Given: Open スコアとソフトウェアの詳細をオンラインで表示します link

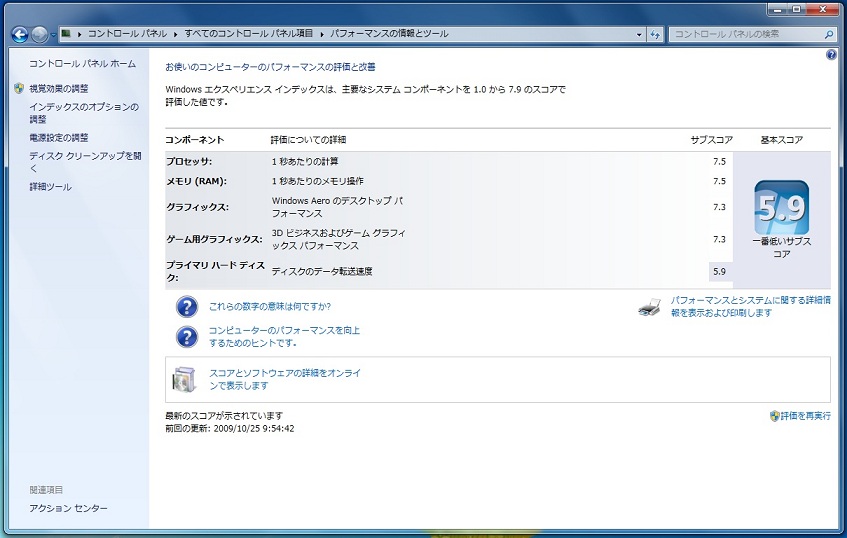Looking at the screenshot, I should 285,379.
